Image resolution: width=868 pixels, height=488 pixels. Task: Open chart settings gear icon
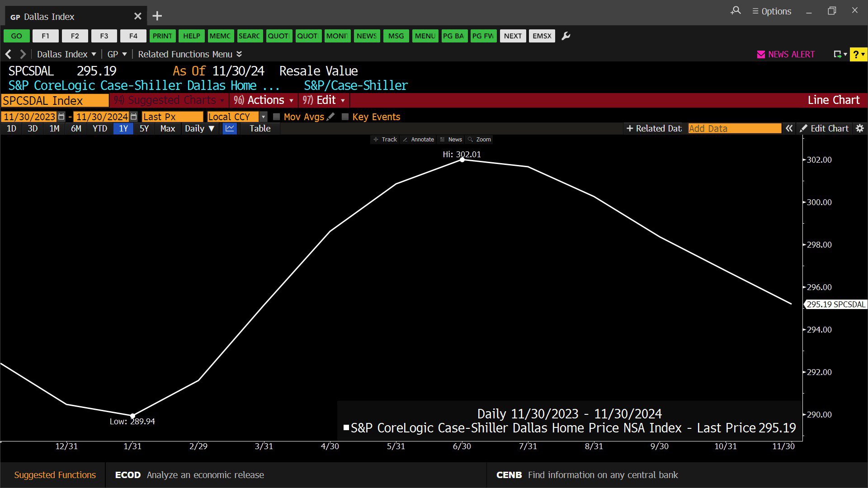859,128
